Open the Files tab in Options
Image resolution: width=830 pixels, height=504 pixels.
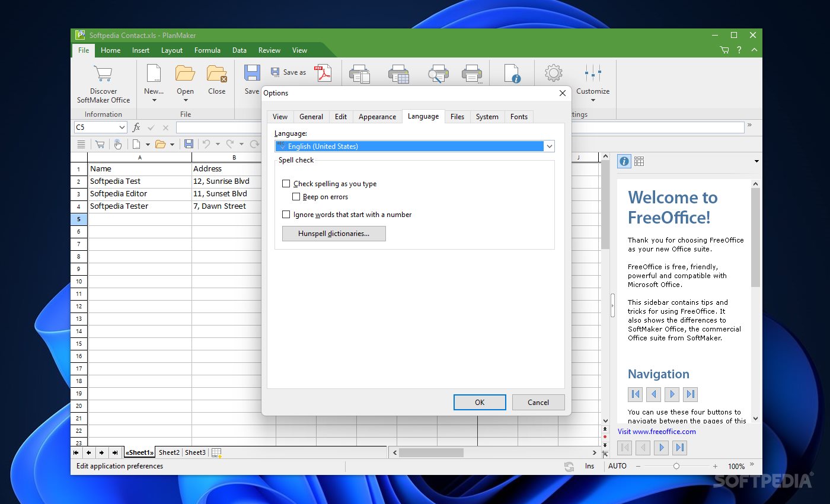[457, 117]
